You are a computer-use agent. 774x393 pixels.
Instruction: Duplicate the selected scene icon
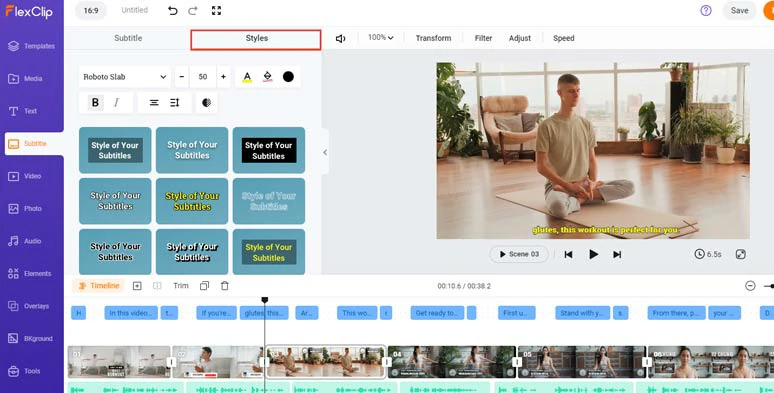204,286
